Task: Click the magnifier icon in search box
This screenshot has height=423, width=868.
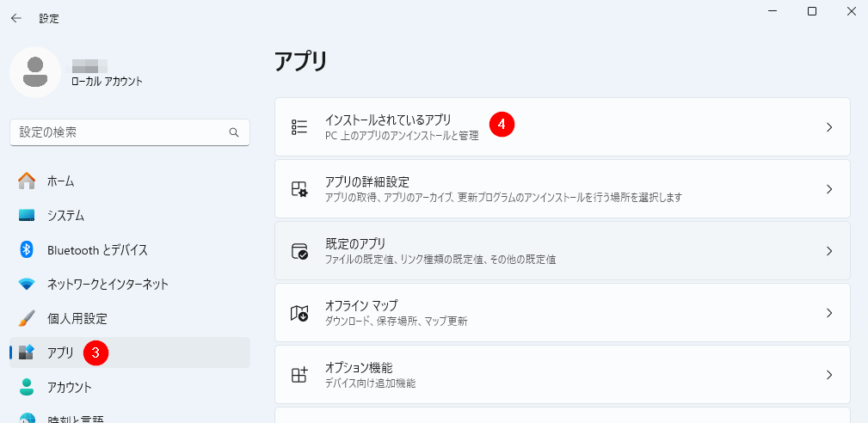Action: pos(234,132)
